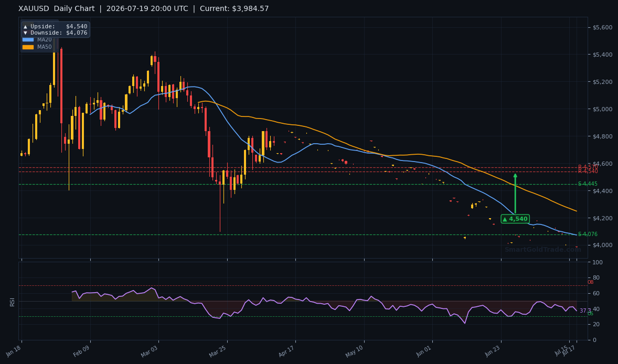Click the red 'OB' overbought label
Screen dimensions: 618x364
(x=590, y=283)
